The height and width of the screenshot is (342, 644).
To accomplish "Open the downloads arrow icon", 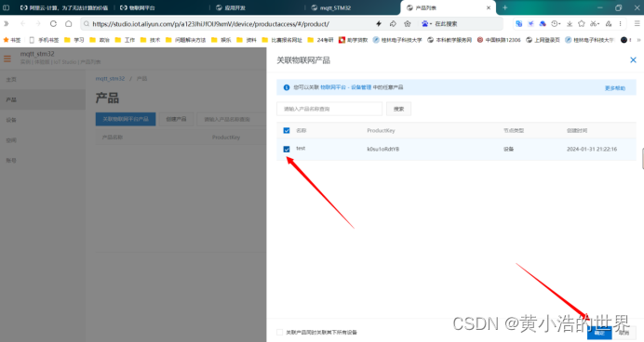I will point(570,24).
